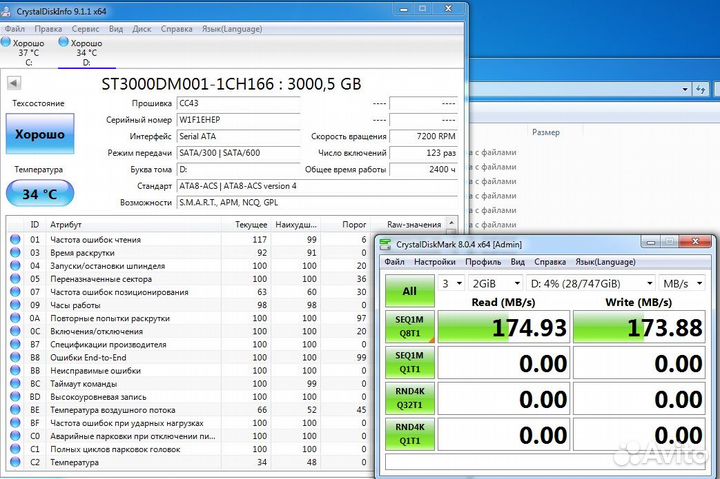Open the Настройки menu in CrystalDiskMark
Image resolution: width=720 pixels, height=479 pixels.
pos(435,262)
